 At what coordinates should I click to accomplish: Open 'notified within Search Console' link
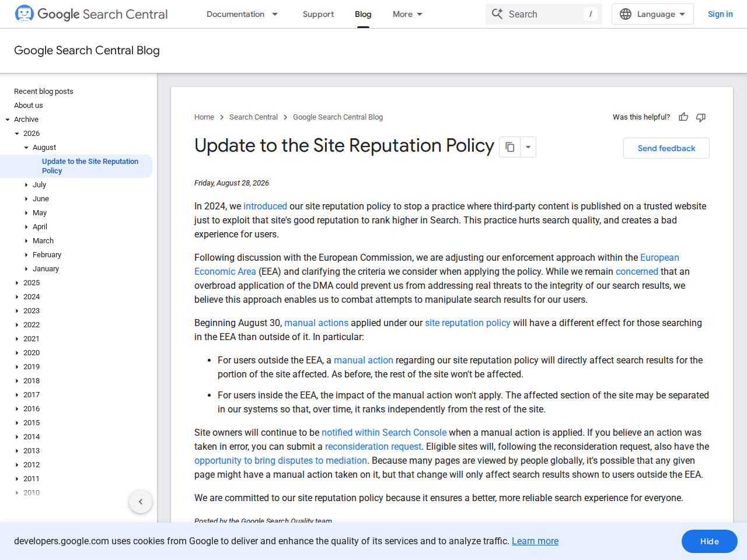[x=384, y=432]
